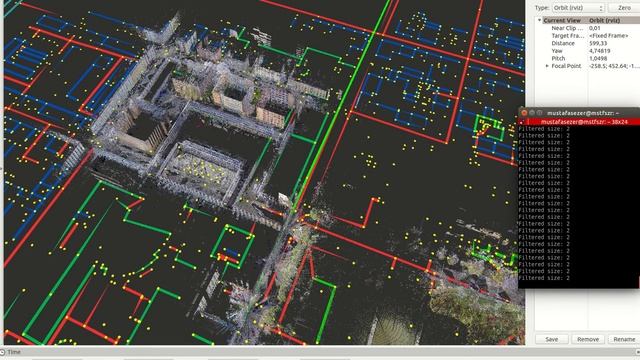
Task: Select the Focal Point coordinates value
Action: [x=613, y=66]
